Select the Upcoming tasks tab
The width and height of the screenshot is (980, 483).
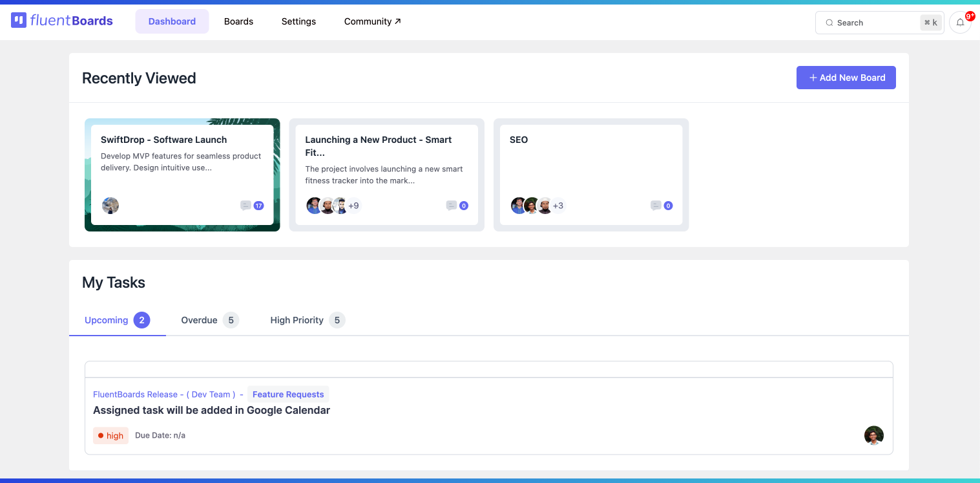106,320
